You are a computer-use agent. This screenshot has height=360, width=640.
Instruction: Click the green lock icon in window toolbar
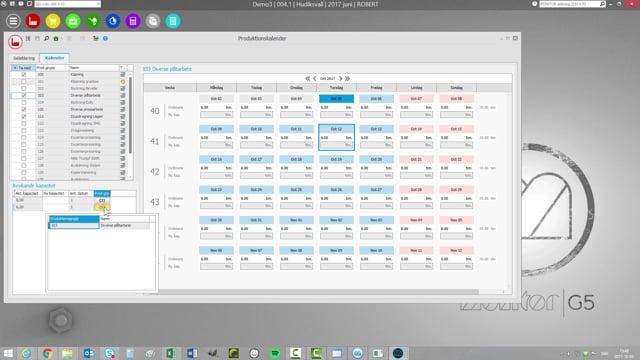pos(56,38)
